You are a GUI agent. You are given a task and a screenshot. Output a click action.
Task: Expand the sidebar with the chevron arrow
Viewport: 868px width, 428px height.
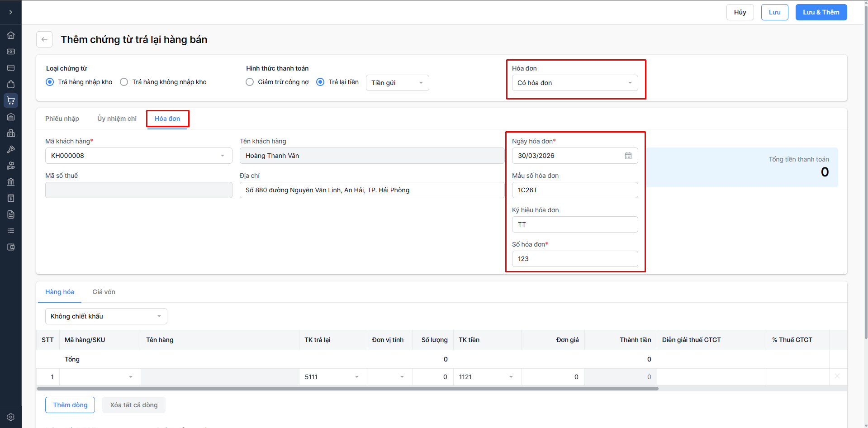[11, 12]
